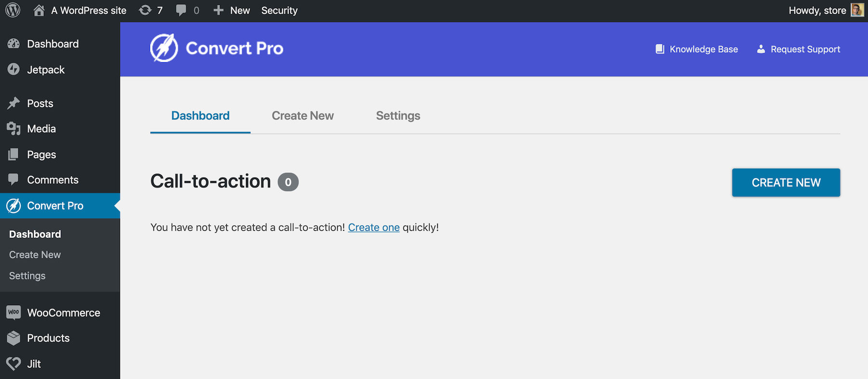Click the WooCommerce icon in sidebar
Screen dimensions: 868x379
[x=14, y=312]
